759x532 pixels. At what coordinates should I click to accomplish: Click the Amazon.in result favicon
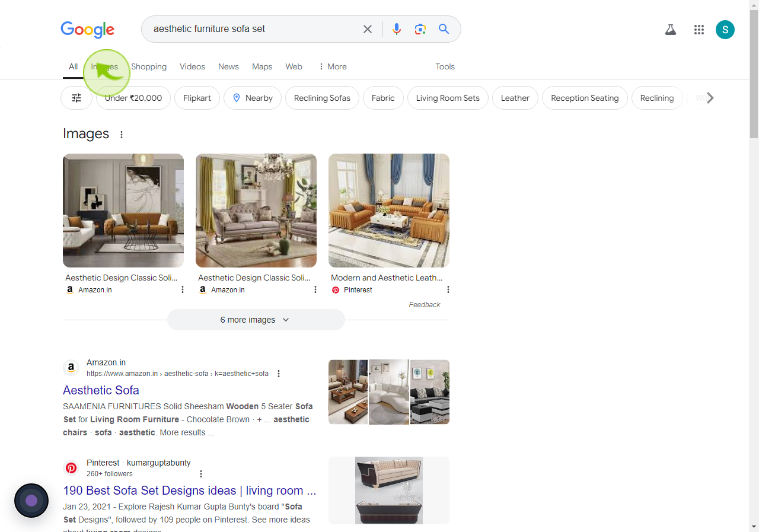click(x=71, y=368)
